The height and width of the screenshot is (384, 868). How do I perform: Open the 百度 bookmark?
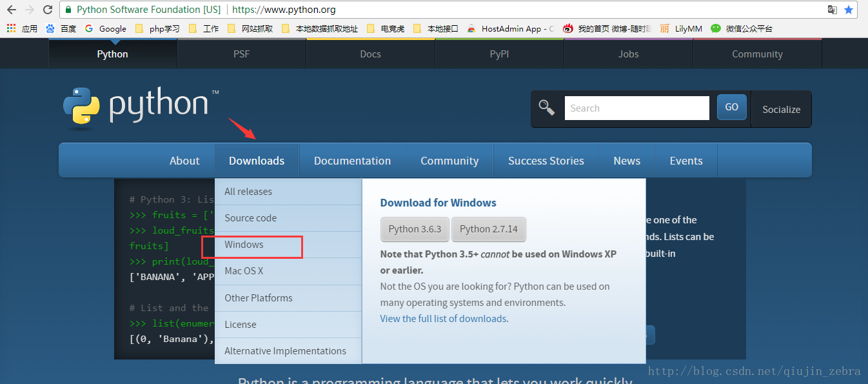[61, 28]
